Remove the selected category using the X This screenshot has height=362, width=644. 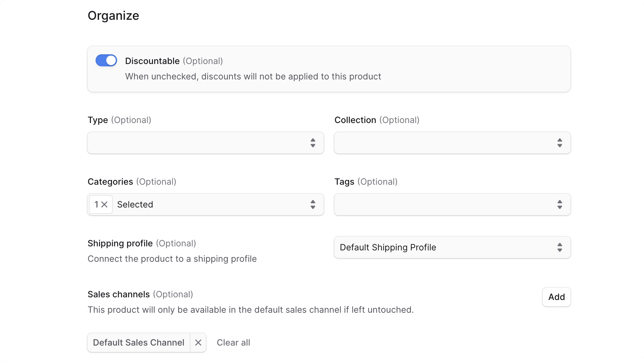104,204
